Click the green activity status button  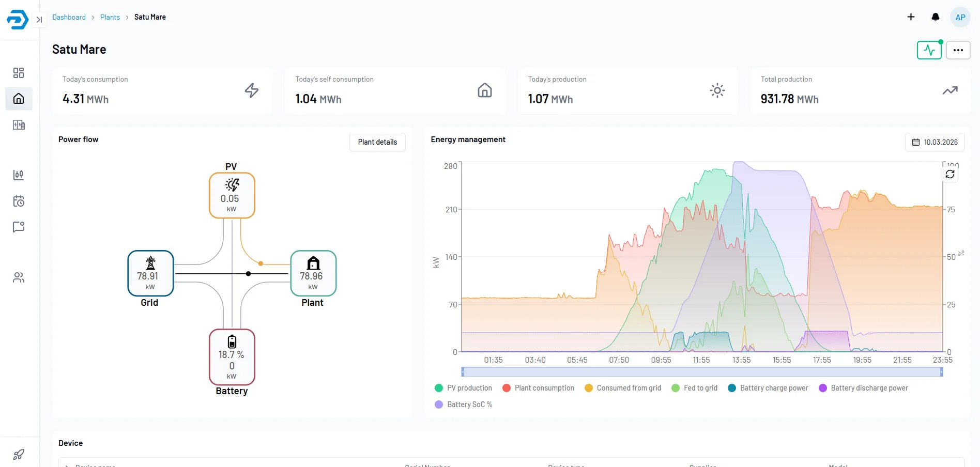click(929, 50)
